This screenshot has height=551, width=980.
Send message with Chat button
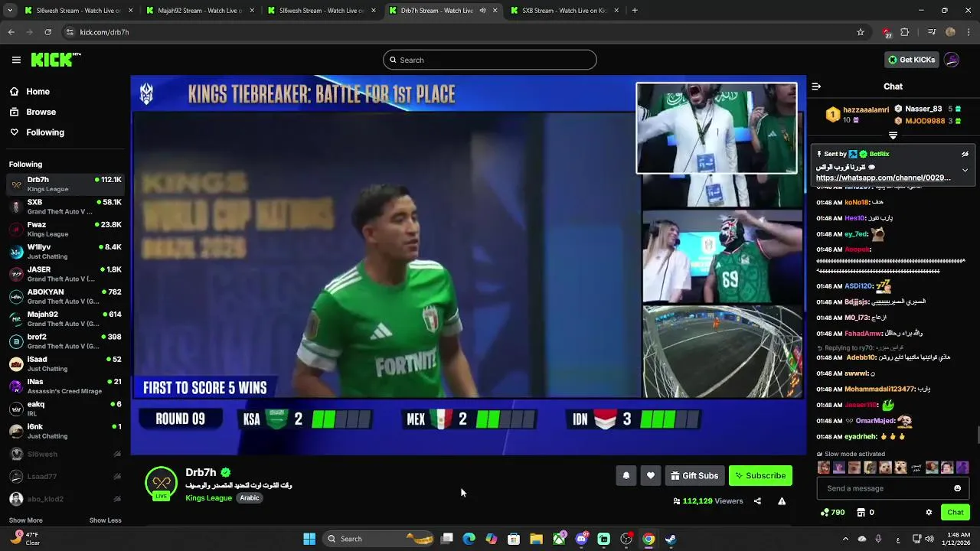click(x=955, y=512)
